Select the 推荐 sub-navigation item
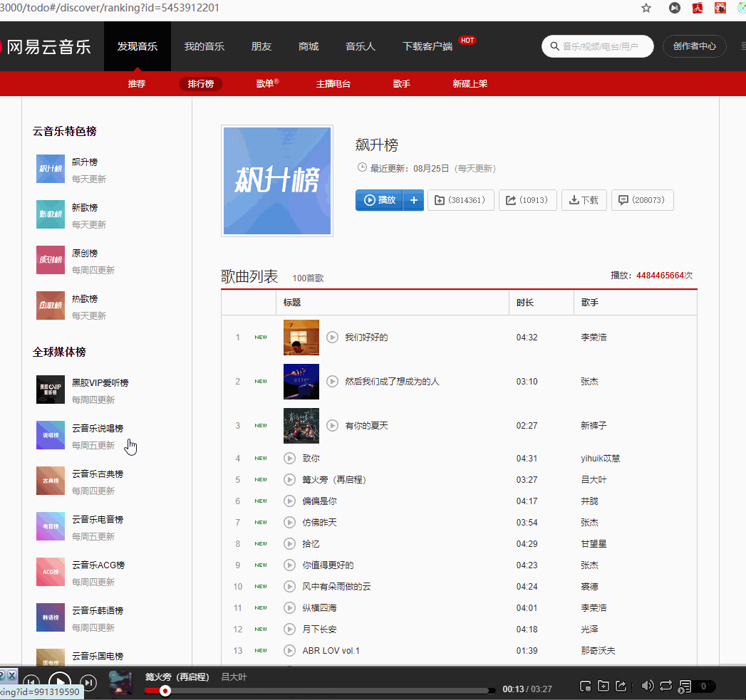The height and width of the screenshot is (700, 746). coord(137,84)
